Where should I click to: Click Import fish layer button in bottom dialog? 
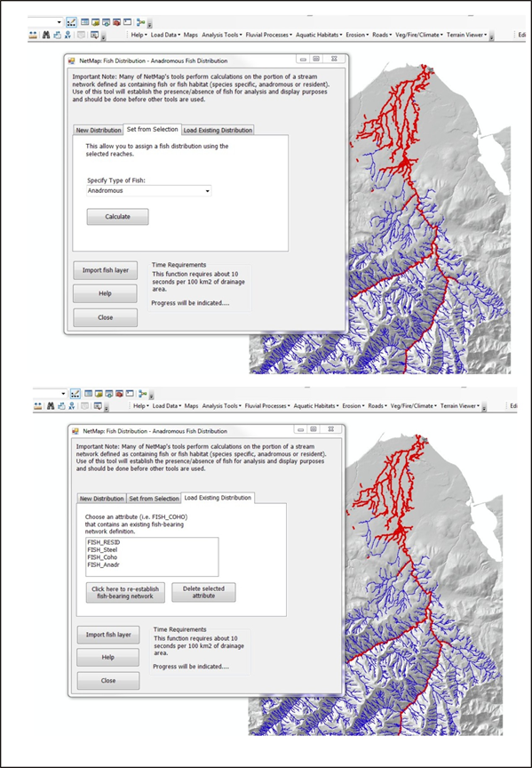click(108, 635)
